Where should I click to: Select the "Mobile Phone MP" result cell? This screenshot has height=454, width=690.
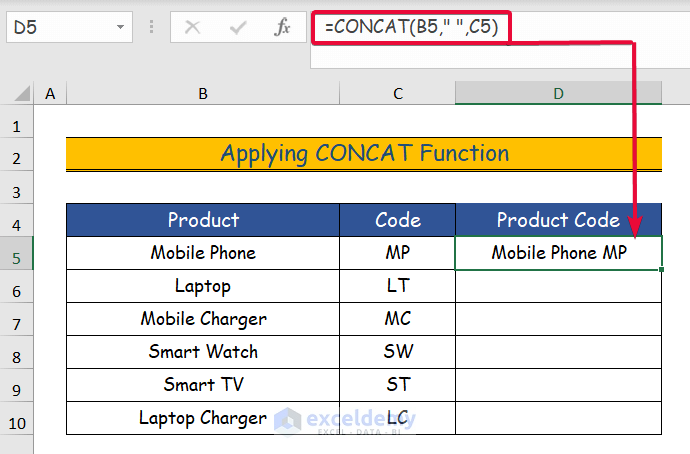tap(558, 253)
